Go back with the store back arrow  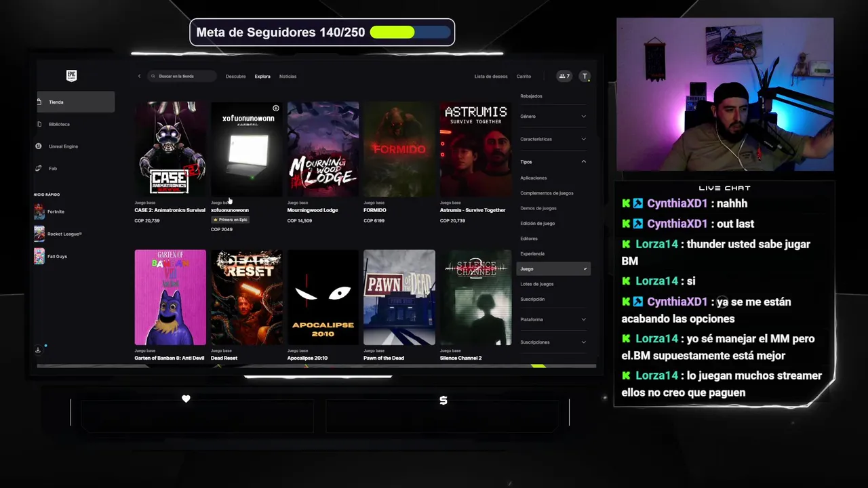(139, 76)
